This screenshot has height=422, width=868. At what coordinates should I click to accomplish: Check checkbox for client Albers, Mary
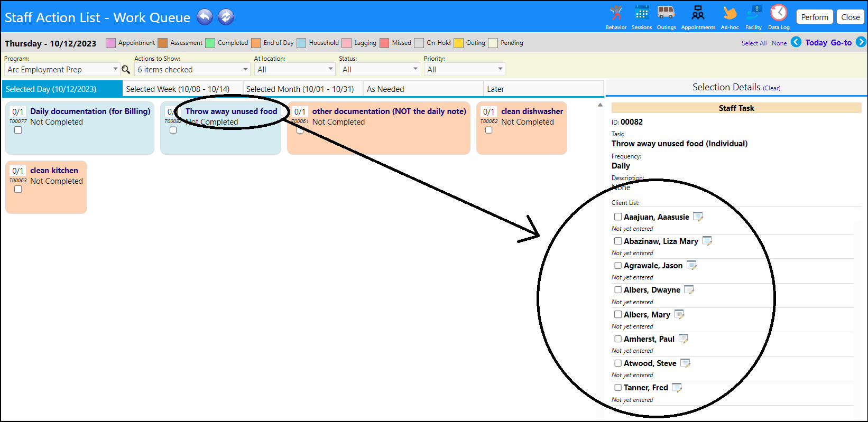pos(617,314)
